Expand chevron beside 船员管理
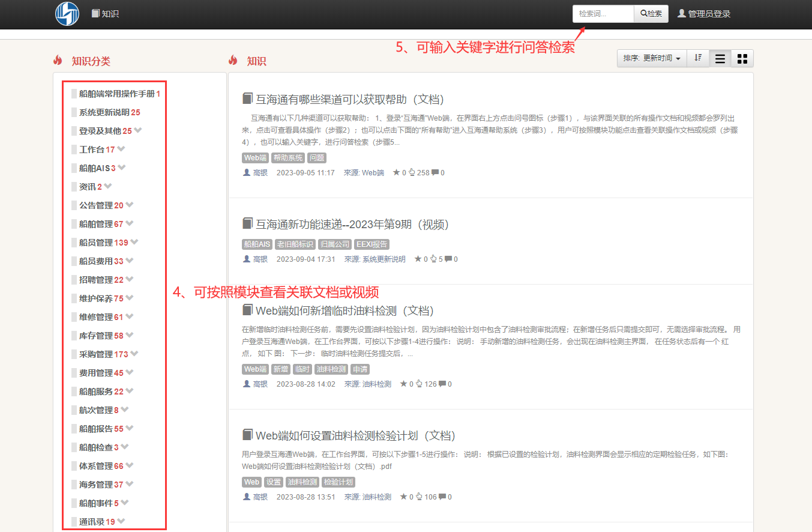This screenshot has width=812, height=532. coord(134,242)
